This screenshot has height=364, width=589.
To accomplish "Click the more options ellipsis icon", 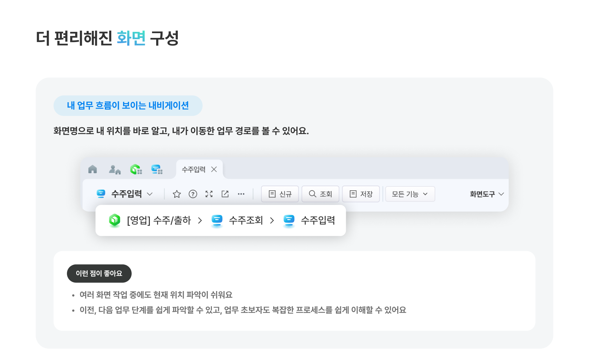I will [x=241, y=194].
